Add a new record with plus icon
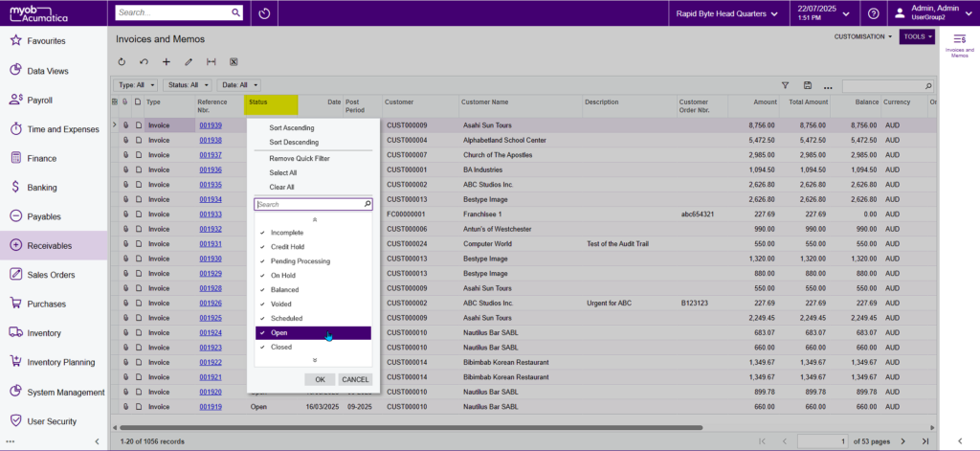The image size is (980, 451). (167, 62)
